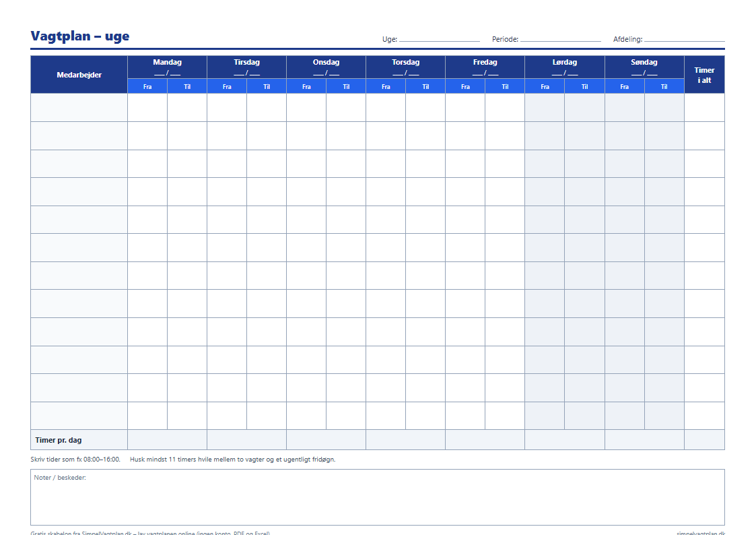
Task: Select the "Til" subheader under Søndag
Action: (x=664, y=86)
